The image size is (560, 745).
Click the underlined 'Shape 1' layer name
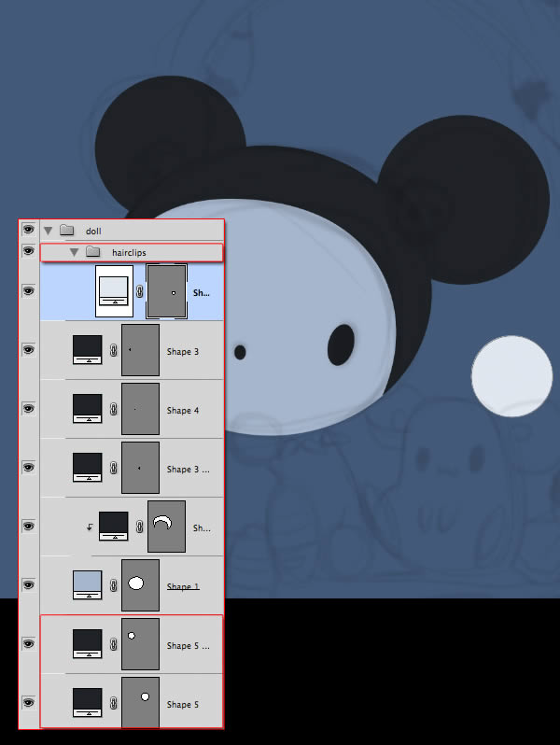183,587
